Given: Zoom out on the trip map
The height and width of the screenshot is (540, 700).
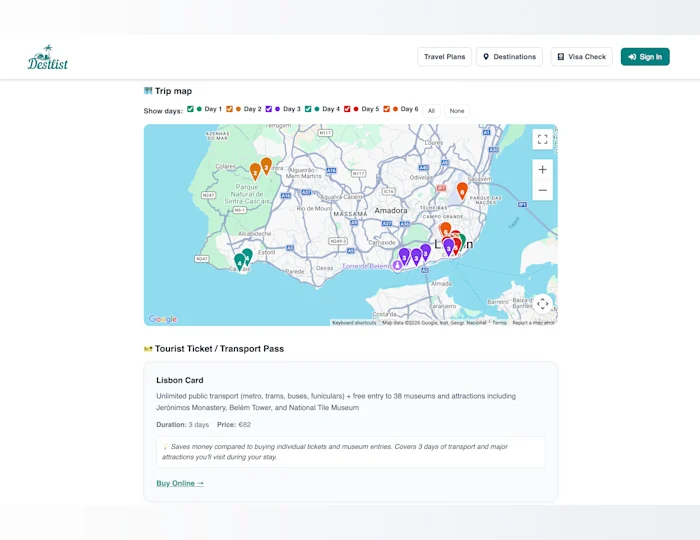Looking at the screenshot, I should pyautogui.click(x=542, y=190).
